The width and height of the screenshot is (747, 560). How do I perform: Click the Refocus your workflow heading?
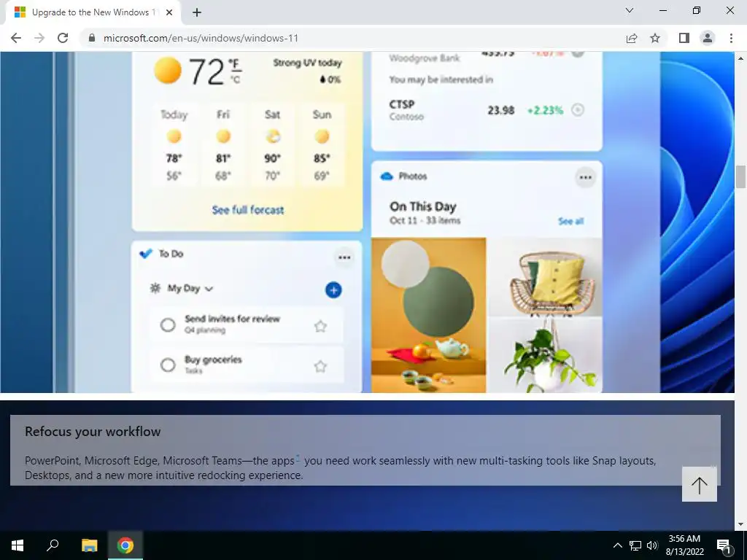point(93,432)
